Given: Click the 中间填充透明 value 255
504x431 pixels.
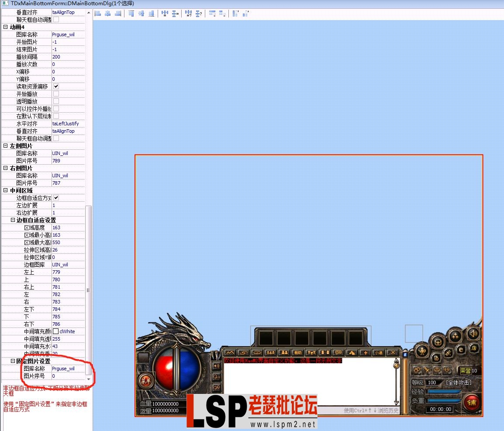Looking at the screenshot, I should (68, 339).
